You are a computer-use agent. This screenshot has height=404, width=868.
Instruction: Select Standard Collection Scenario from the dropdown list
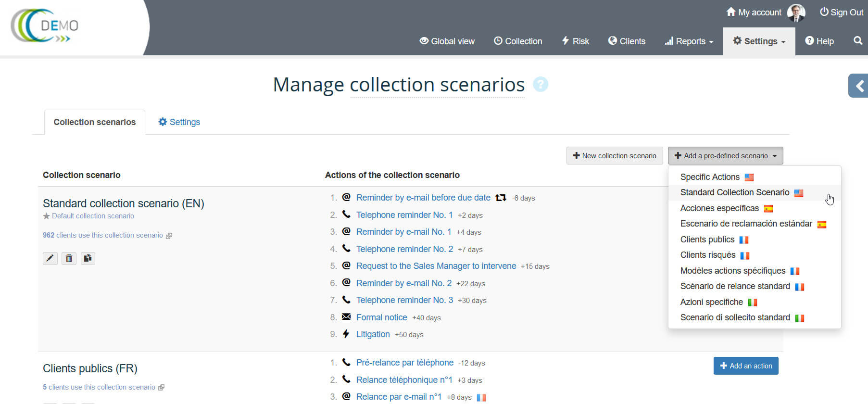click(734, 192)
